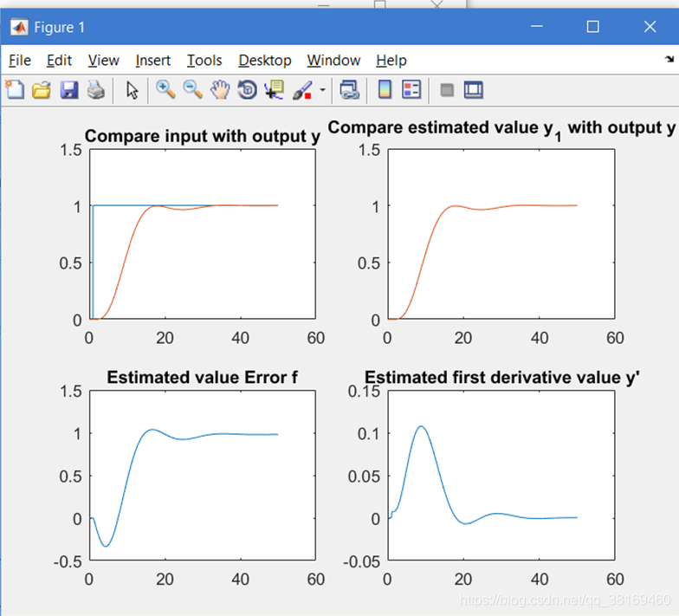The width and height of the screenshot is (679, 616).
Task: Open the Desktop menu
Action: 265,61
